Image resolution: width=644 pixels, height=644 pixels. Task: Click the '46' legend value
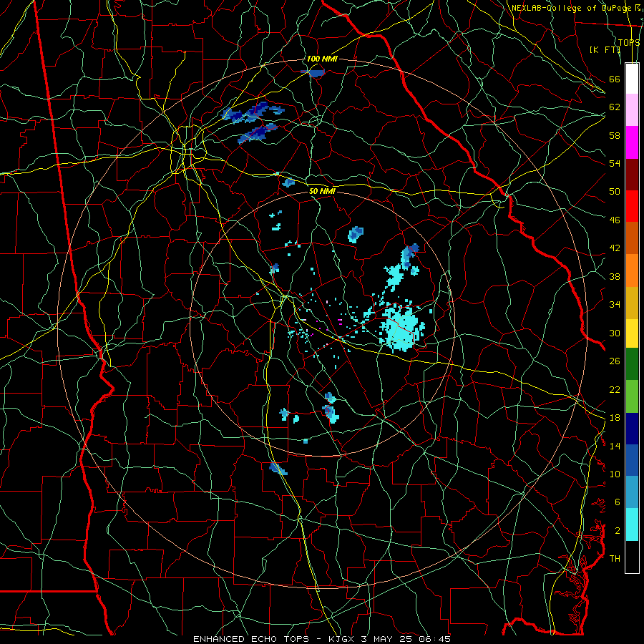click(615, 220)
